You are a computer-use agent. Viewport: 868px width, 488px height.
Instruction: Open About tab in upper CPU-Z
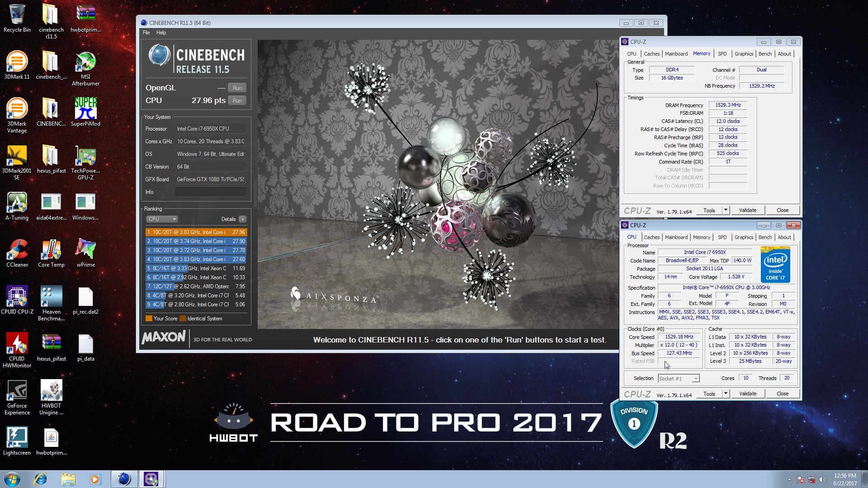click(x=784, y=54)
